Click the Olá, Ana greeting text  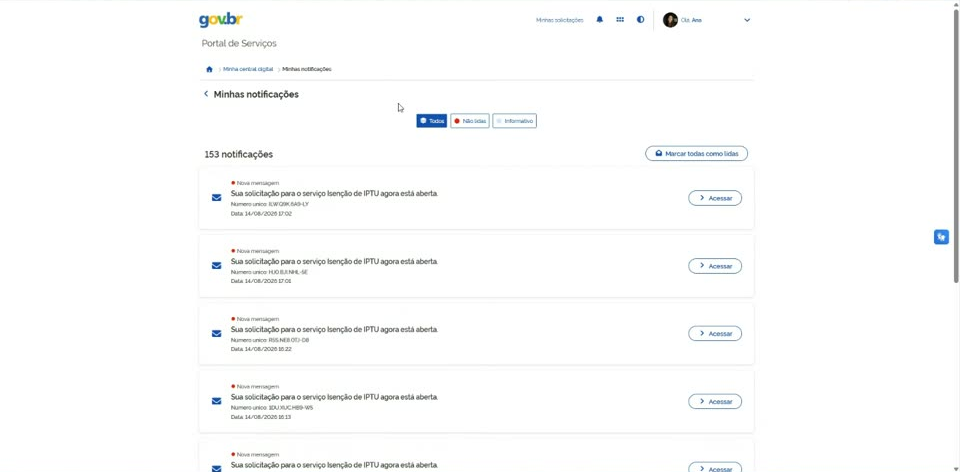(x=691, y=20)
